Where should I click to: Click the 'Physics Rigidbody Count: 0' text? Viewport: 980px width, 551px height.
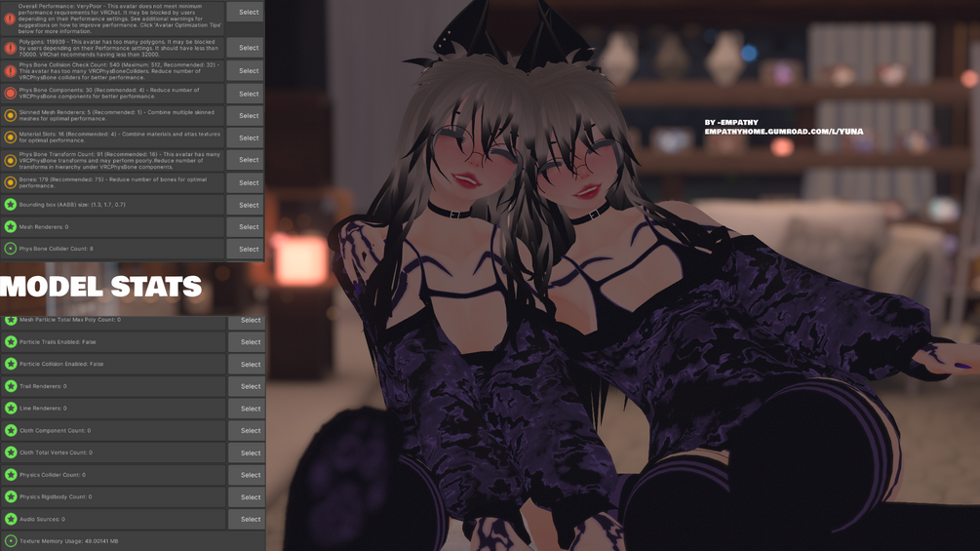tap(56, 496)
